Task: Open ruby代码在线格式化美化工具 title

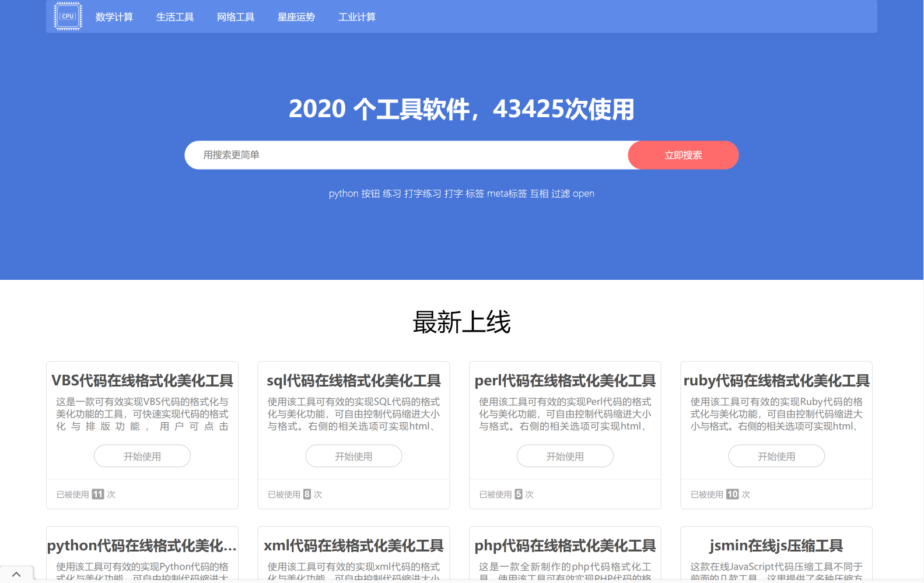Action: tap(776, 381)
